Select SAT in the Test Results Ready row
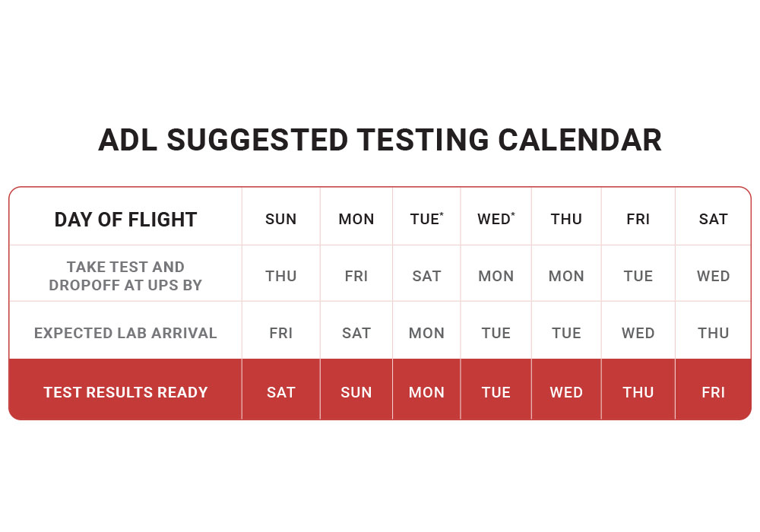Image resolution: width=760 pixels, height=532 pixels. coord(280,392)
